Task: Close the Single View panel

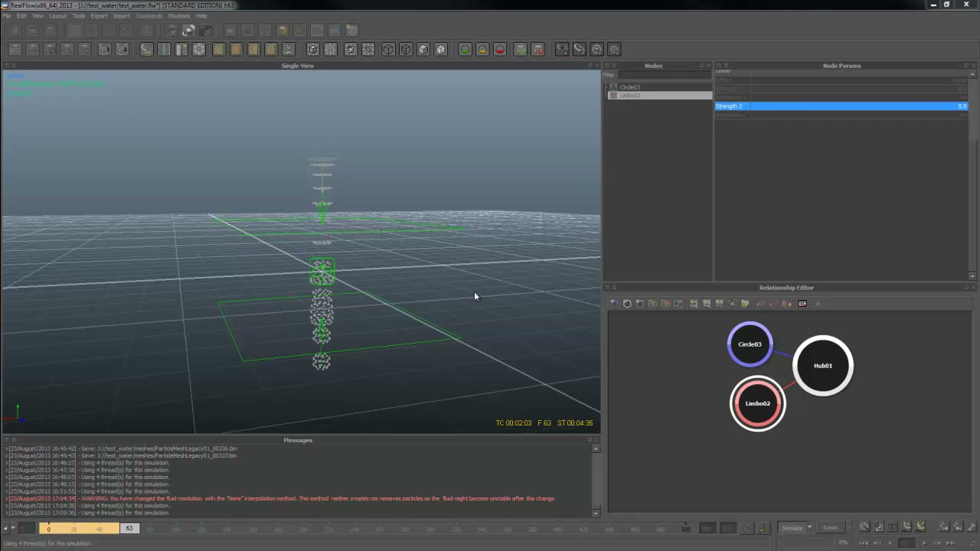Action: (597, 66)
